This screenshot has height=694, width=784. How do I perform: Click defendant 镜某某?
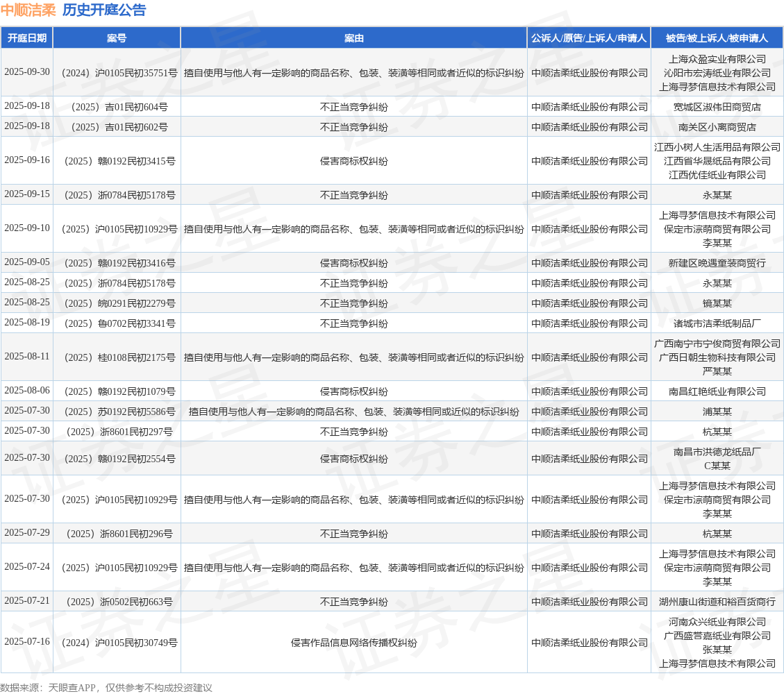[717, 303]
